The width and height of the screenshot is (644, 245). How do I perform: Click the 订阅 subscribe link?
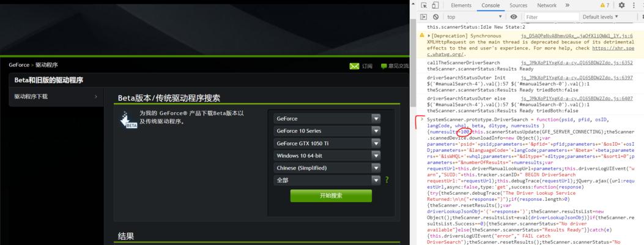coord(367,66)
